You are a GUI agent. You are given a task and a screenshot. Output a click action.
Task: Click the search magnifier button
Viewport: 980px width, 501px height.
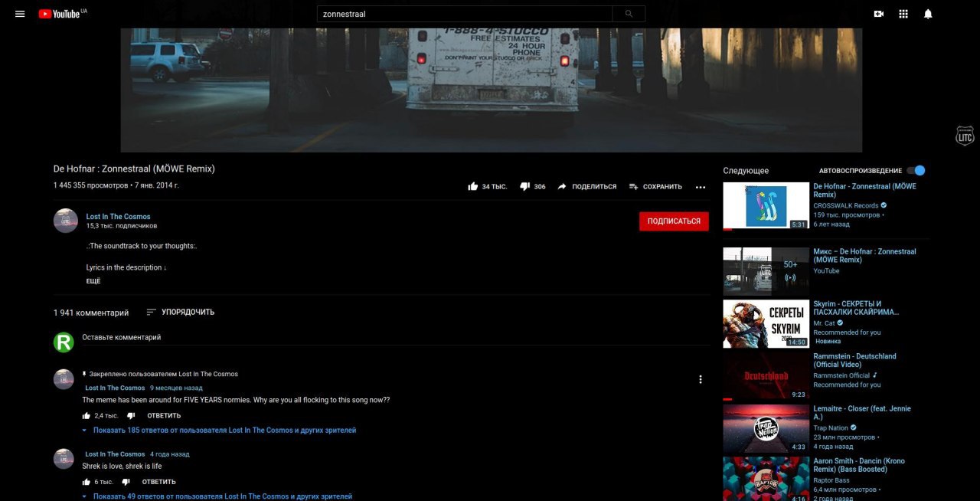click(x=629, y=14)
